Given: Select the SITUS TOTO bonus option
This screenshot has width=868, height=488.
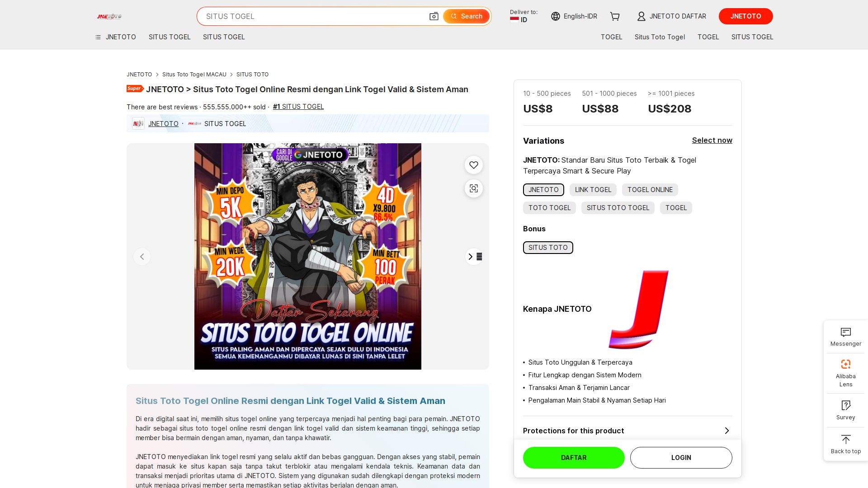Looking at the screenshot, I should (548, 248).
